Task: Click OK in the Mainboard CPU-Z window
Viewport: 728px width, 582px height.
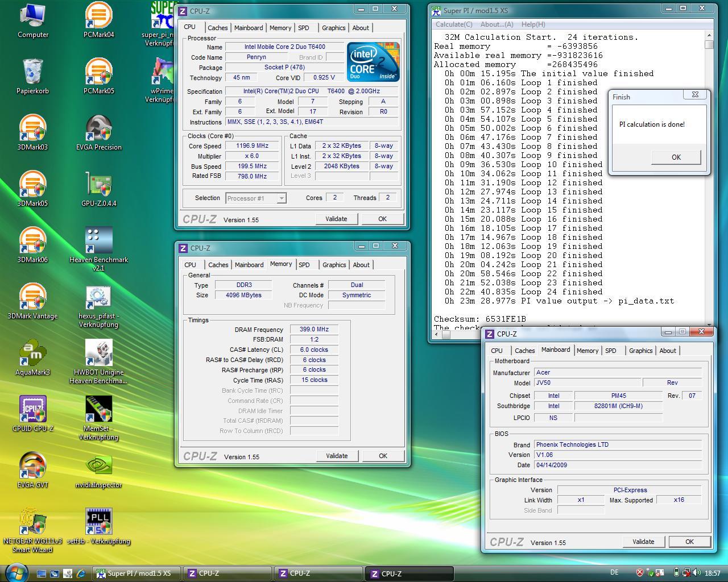Action: [x=689, y=542]
